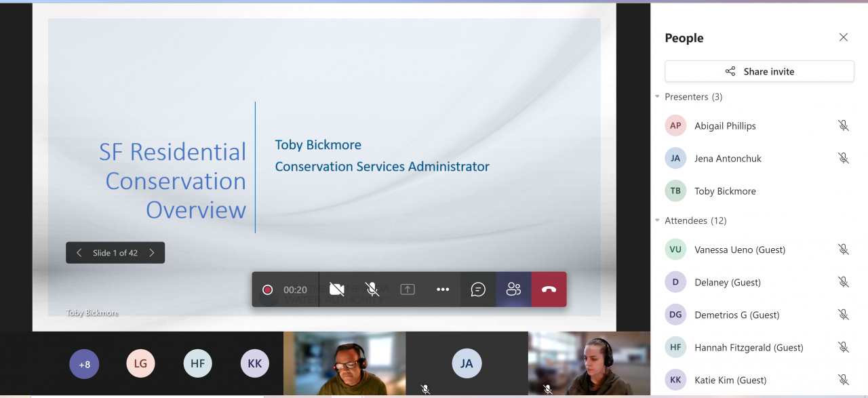Select Vanessa Ueno VU avatar

675,250
